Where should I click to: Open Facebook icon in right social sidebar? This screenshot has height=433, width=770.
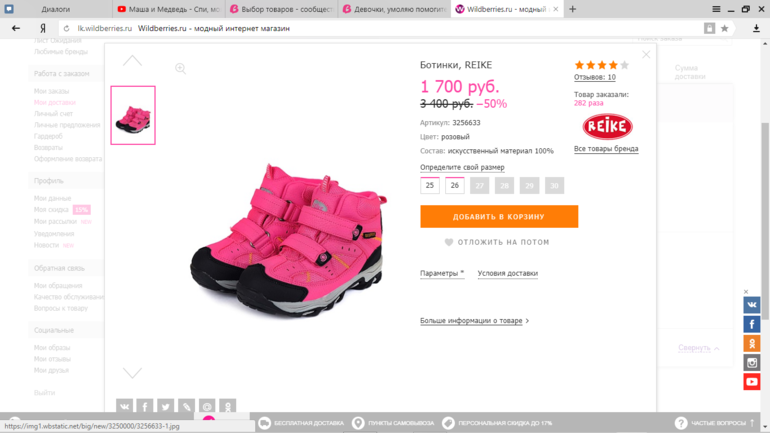point(751,324)
